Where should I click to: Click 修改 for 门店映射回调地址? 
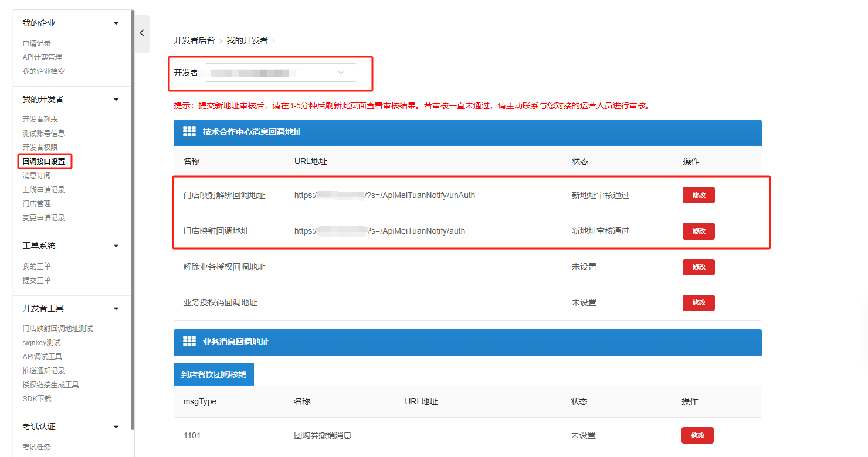point(698,231)
